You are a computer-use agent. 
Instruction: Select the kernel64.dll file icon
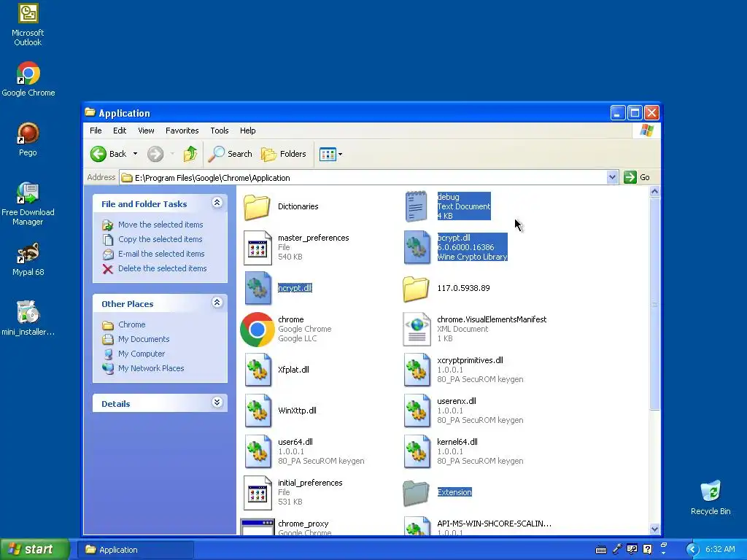(417, 451)
